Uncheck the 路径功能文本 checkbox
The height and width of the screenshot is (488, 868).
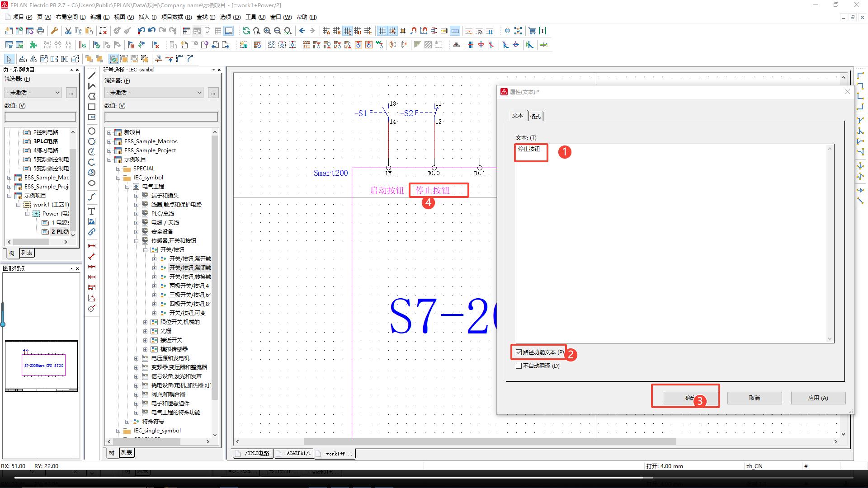(519, 352)
